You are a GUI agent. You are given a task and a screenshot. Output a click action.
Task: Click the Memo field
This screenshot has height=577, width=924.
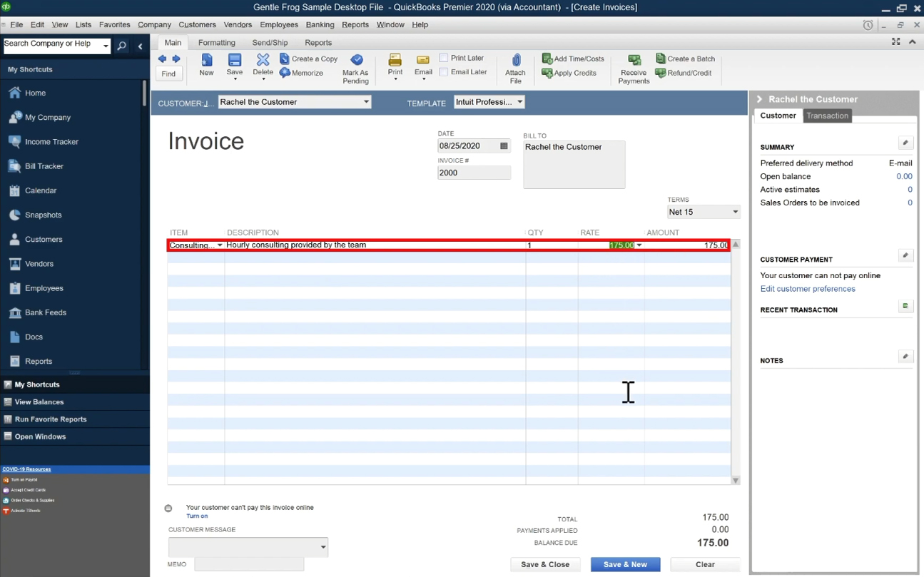[x=249, y=564]
